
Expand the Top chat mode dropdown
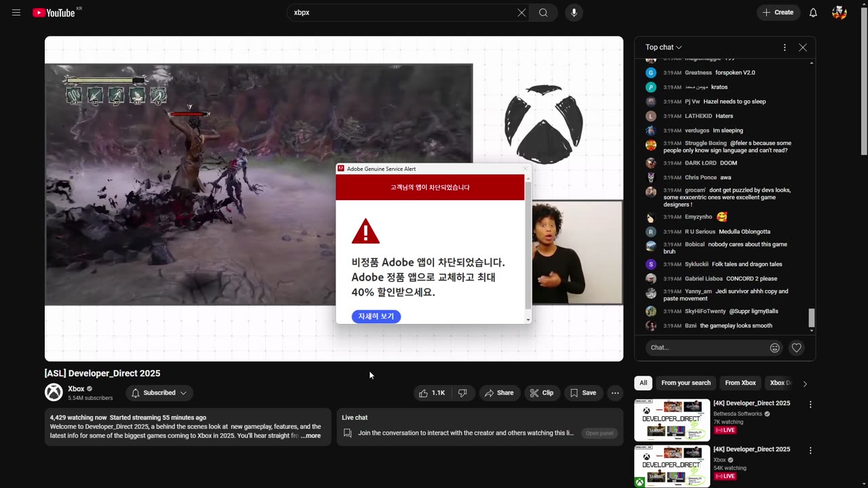click(664, 47)
